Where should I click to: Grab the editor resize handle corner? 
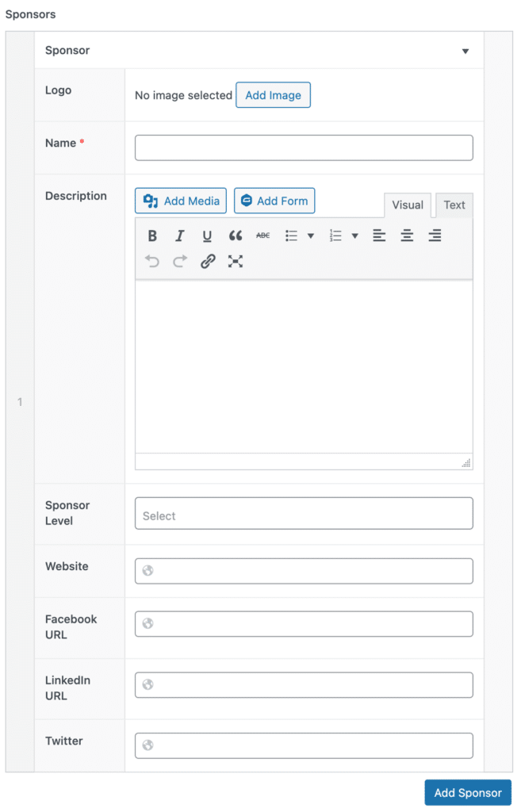pyautogui.click(x=466, y=463)
